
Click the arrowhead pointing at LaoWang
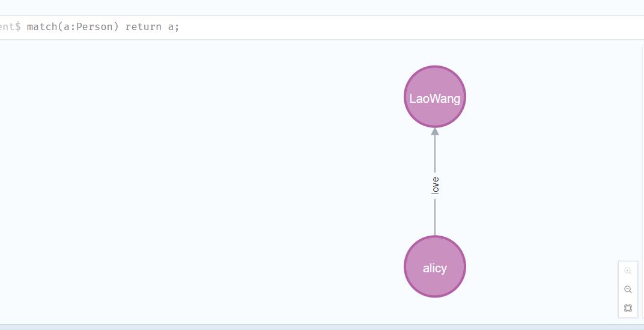click(435, 132)
